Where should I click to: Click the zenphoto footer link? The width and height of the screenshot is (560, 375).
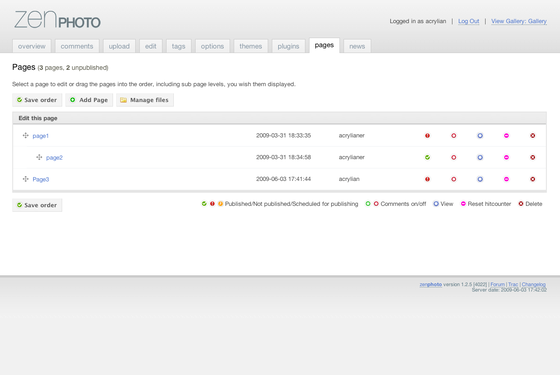click(x=431, y=285)
